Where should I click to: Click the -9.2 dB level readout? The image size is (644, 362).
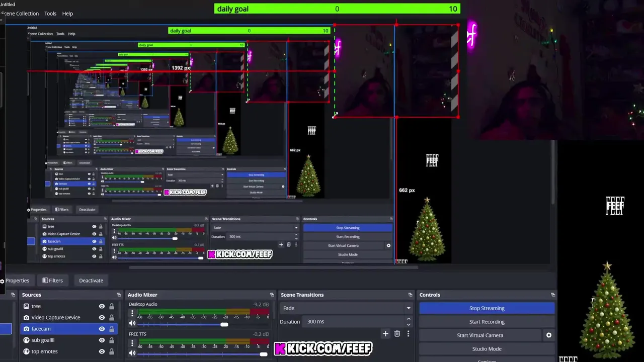261,304
